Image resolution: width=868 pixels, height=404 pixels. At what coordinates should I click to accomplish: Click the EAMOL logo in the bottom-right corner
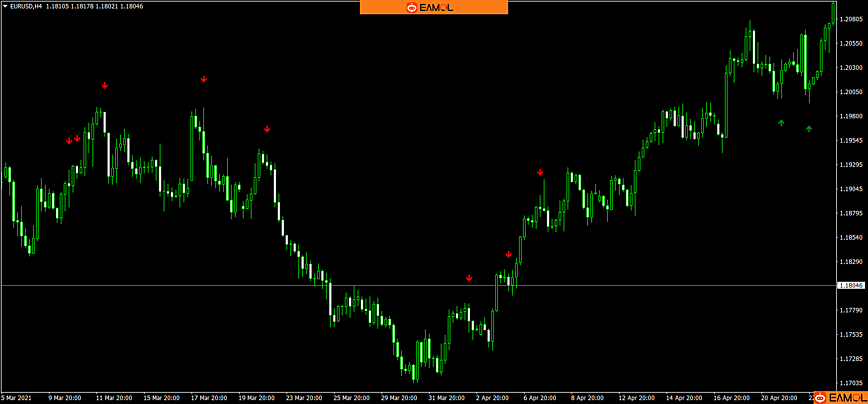click(x=841, y=398)
